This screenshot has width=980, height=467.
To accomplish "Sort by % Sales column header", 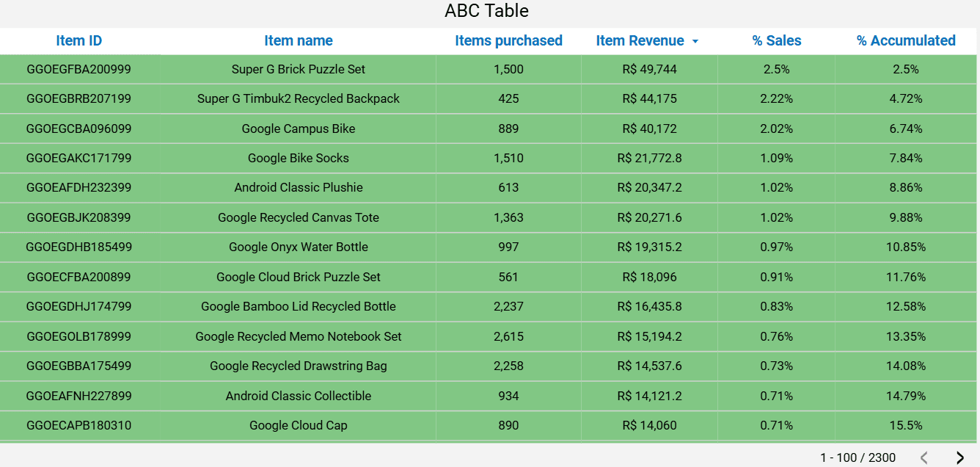I will point(777,41).
